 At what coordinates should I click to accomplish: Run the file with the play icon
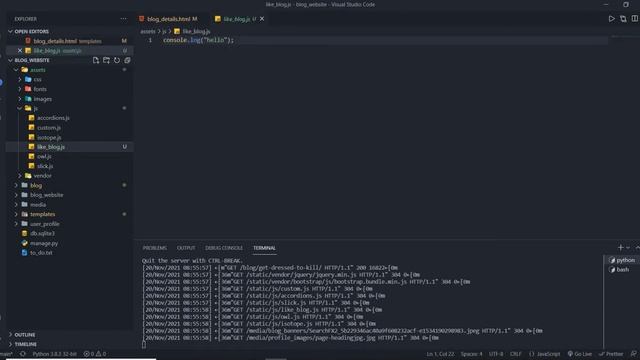click(x=611, y=19)
